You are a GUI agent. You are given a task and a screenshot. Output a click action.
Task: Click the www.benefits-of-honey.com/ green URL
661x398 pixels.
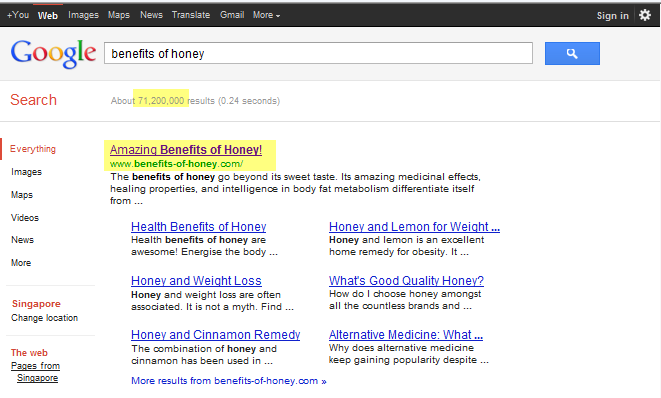coord(177,164)
